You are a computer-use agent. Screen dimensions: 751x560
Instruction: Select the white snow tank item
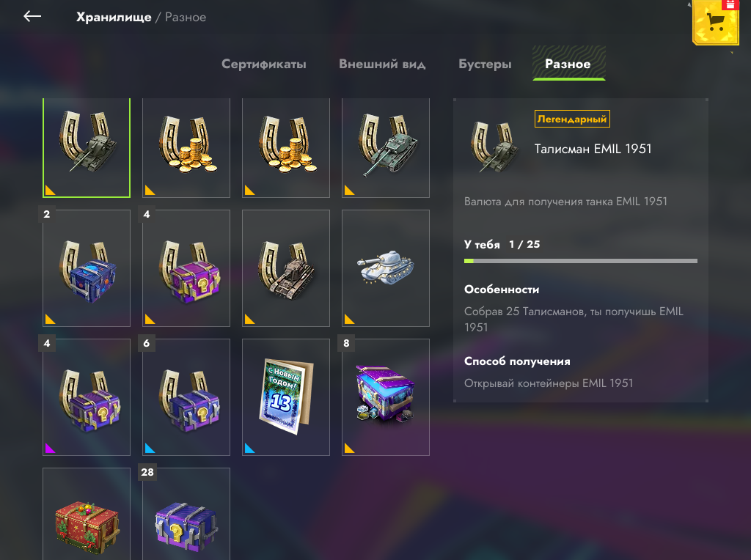386,268
